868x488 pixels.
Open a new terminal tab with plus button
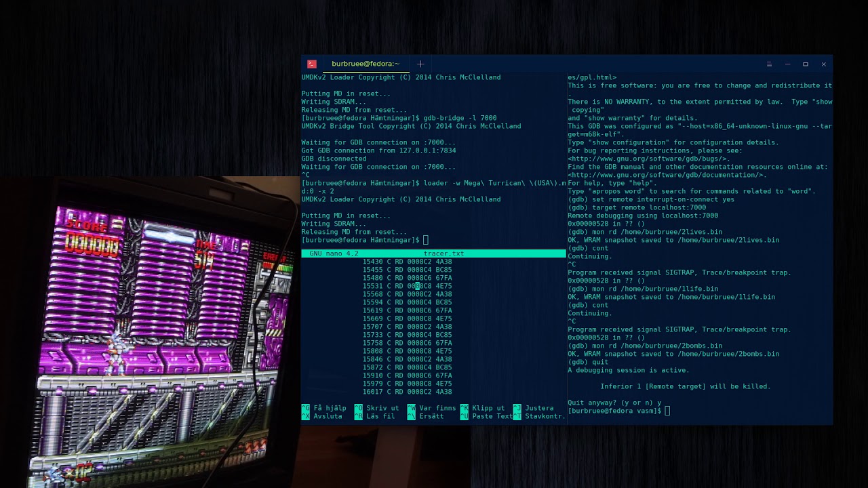click(420, 64)
